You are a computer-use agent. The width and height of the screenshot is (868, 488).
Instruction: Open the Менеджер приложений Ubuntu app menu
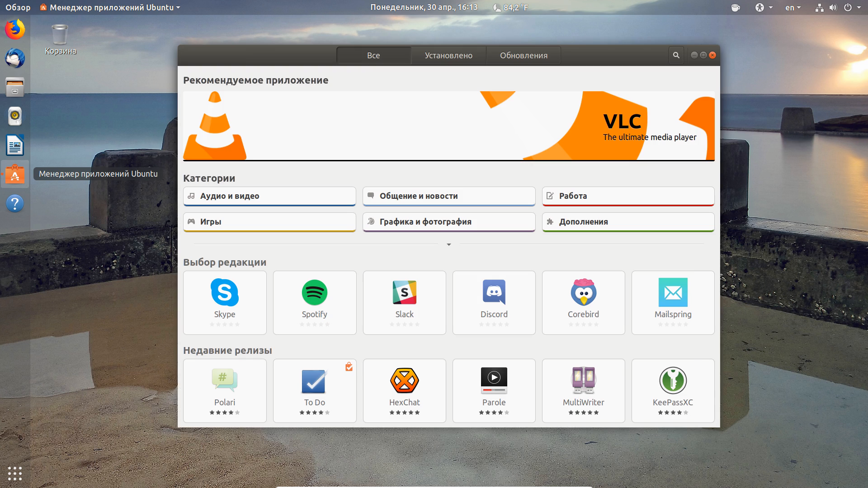coord(110,7)
